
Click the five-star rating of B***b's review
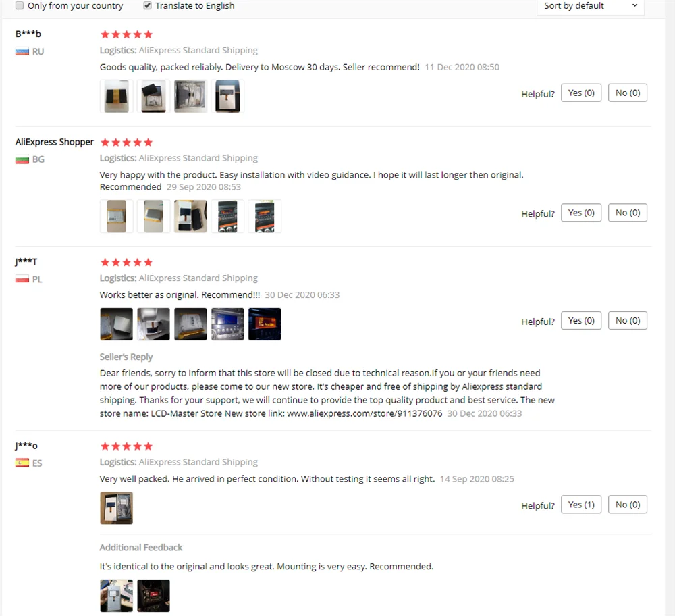pos(127,34)
